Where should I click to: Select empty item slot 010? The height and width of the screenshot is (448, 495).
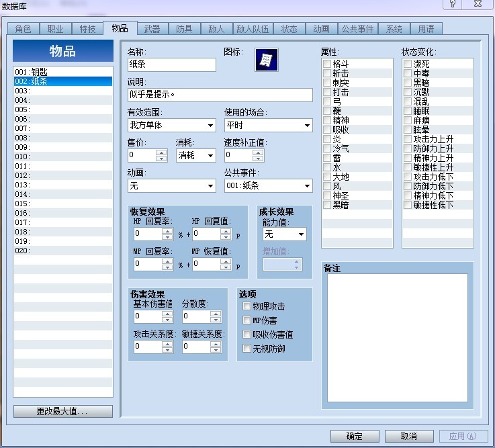click(x=63, y=156)
